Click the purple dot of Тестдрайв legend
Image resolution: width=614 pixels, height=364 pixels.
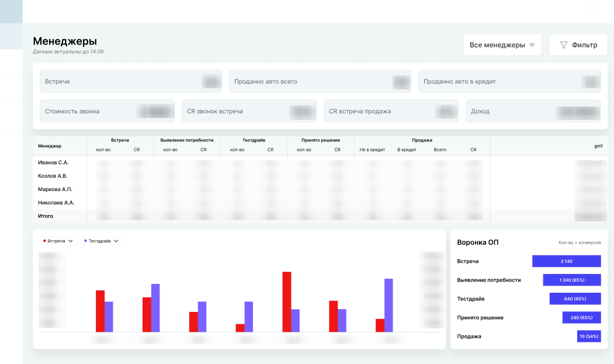point(85,241)
